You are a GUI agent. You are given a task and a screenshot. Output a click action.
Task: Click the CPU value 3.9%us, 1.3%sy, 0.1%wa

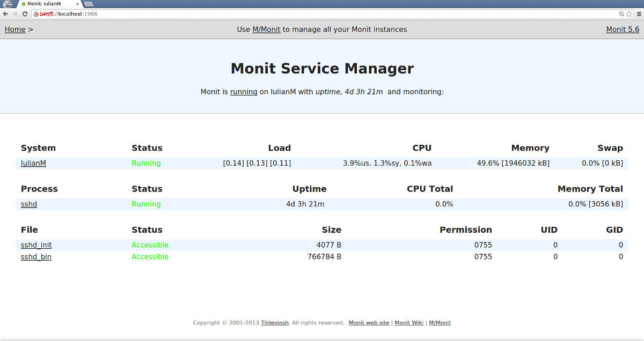(387, 163)
